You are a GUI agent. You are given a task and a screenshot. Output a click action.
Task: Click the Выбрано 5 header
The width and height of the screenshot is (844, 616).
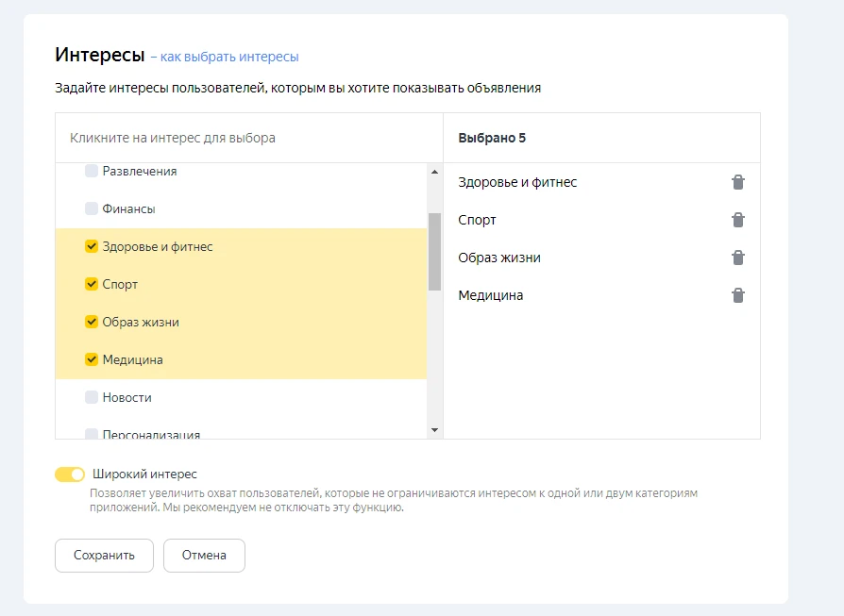(492, 138)
